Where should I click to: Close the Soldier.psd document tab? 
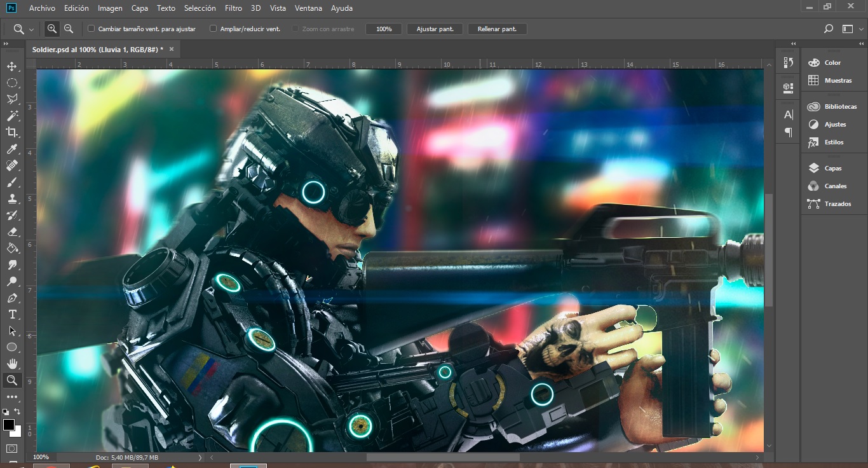[171, 48]
